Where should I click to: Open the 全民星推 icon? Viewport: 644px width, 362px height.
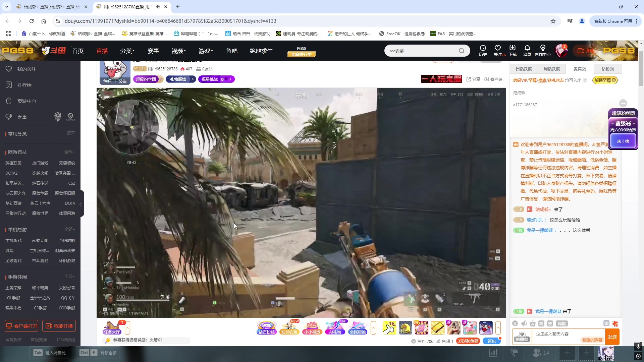(358, 327)
